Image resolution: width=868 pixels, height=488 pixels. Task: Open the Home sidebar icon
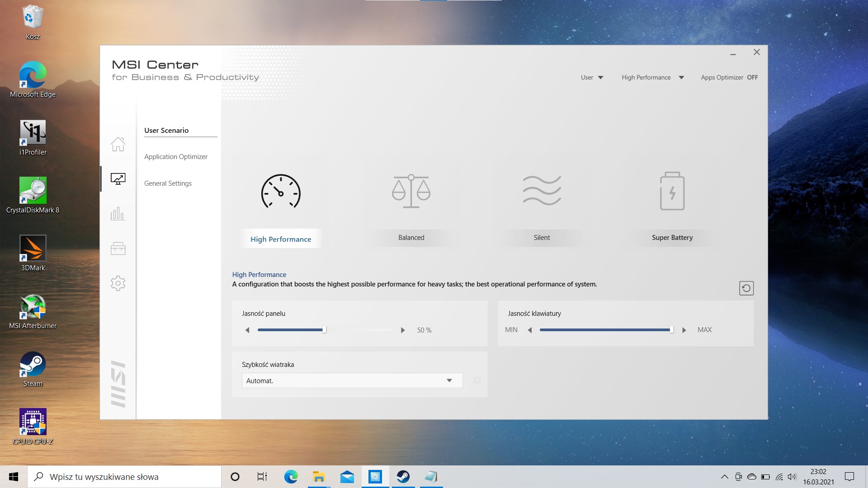pyautogui.click(x=118, y=144)
